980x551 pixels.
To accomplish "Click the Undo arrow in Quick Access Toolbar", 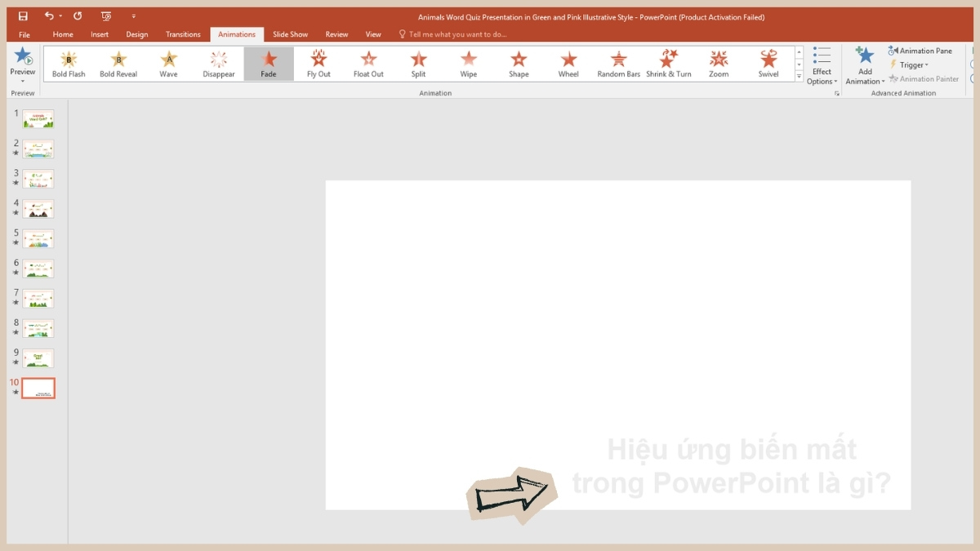I will click(47, 16).
